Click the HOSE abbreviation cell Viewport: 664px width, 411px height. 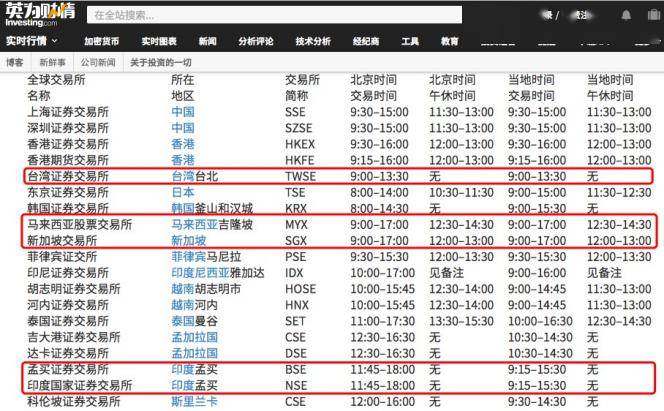pos(301,289)
